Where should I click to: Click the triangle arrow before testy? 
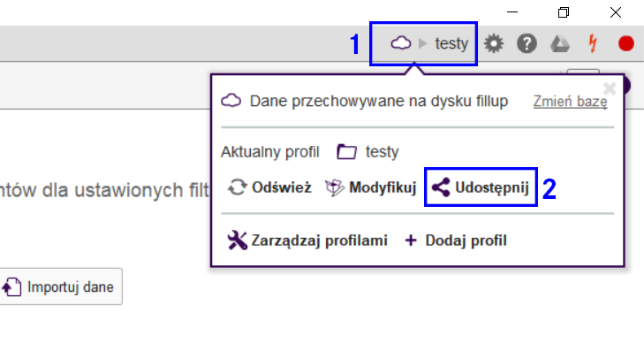pyautogui.click(x=422, y=43)
